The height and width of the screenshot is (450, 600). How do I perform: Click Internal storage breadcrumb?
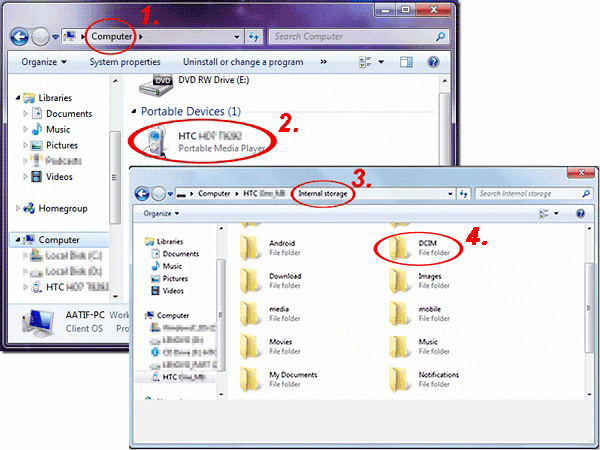click(x=323, y=194)
